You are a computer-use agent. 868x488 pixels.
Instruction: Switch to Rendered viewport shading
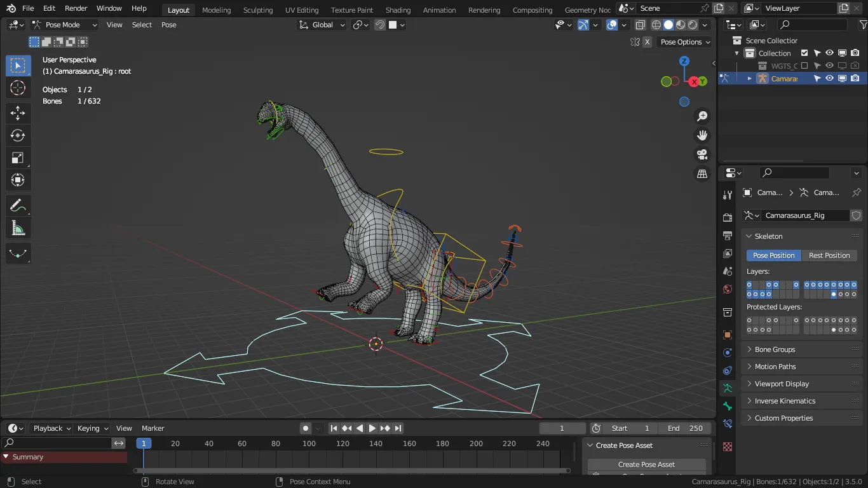(693, 25)
